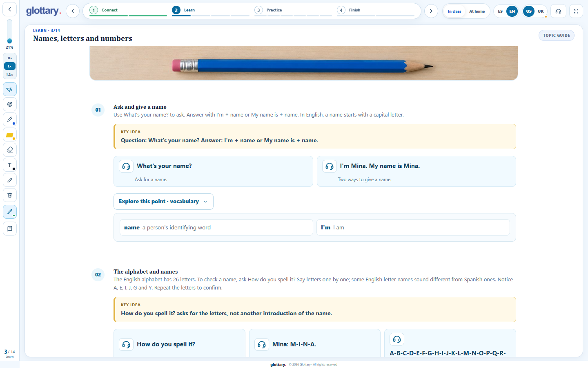588x368 pixels.
Task: Expand "Explore this point · vocabulary"
Action: click(x=163, y=202)
